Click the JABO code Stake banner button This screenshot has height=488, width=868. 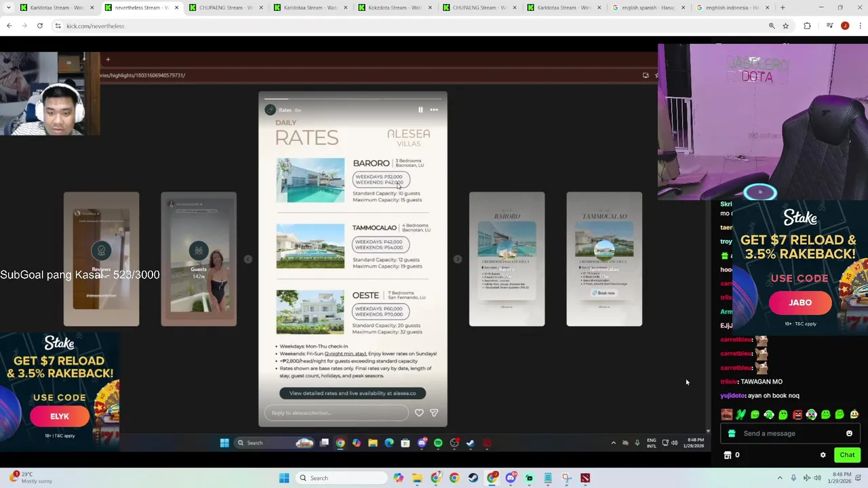(800, 303)
